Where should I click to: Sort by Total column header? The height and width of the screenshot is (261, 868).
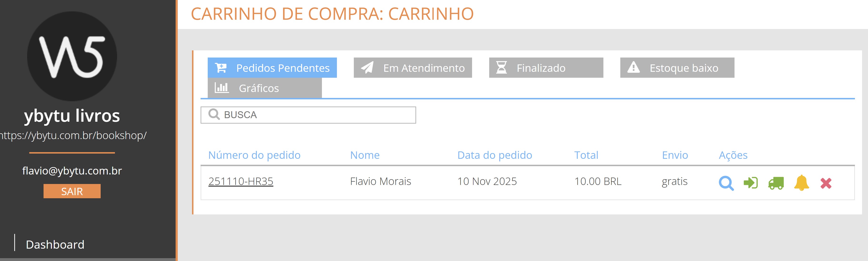pyautogui.click(x=586, y=155)
